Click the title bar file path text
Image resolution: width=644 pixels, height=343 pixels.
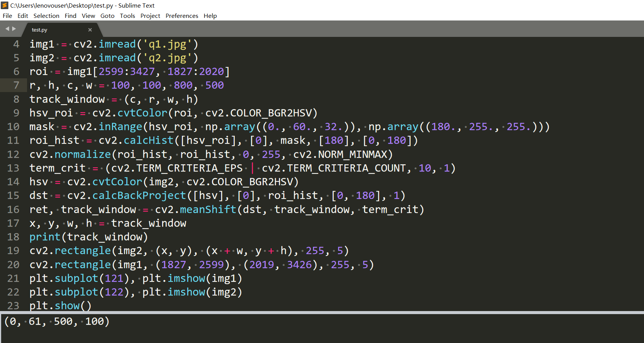(62, 5)
